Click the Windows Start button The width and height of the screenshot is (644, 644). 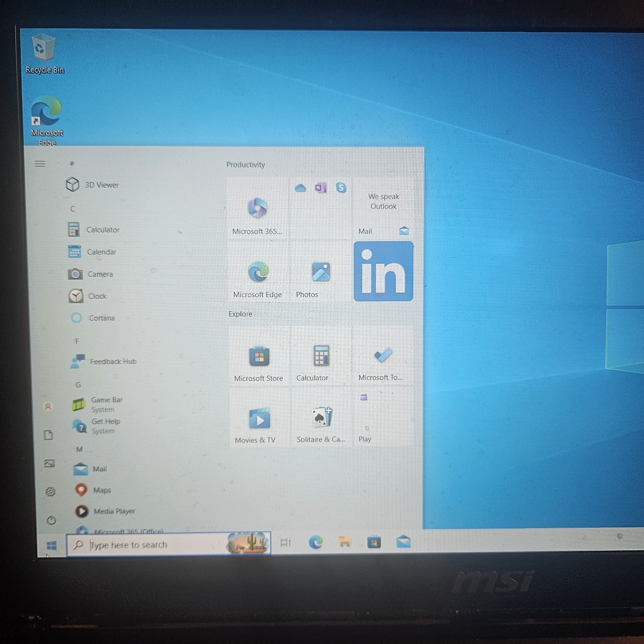52,545
